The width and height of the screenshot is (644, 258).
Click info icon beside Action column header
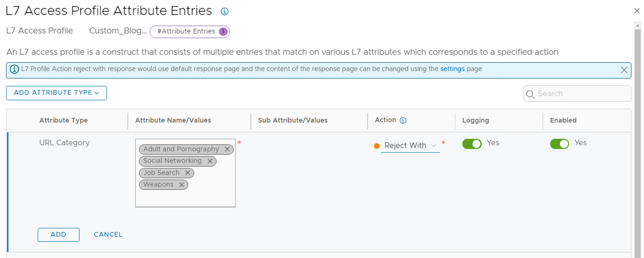[403, 120]
